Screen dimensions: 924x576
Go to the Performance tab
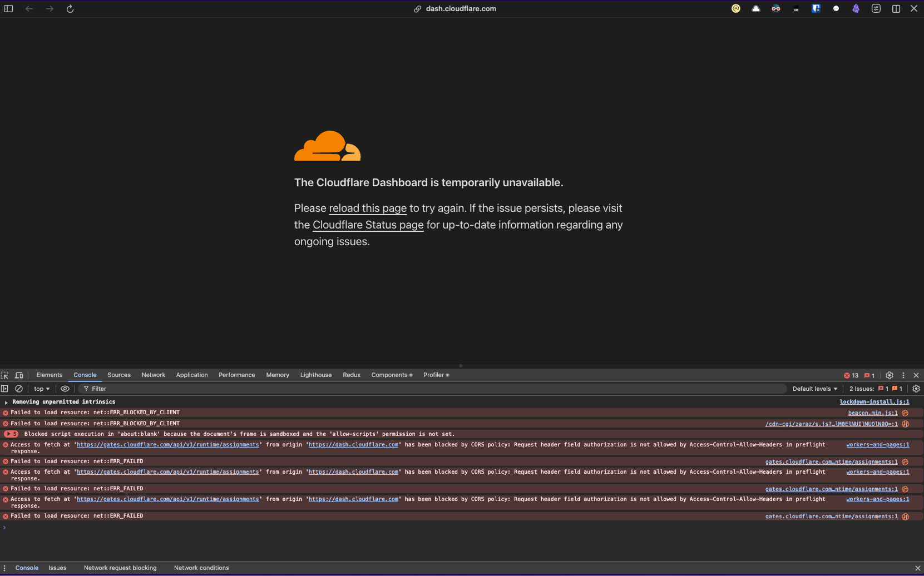237,375
